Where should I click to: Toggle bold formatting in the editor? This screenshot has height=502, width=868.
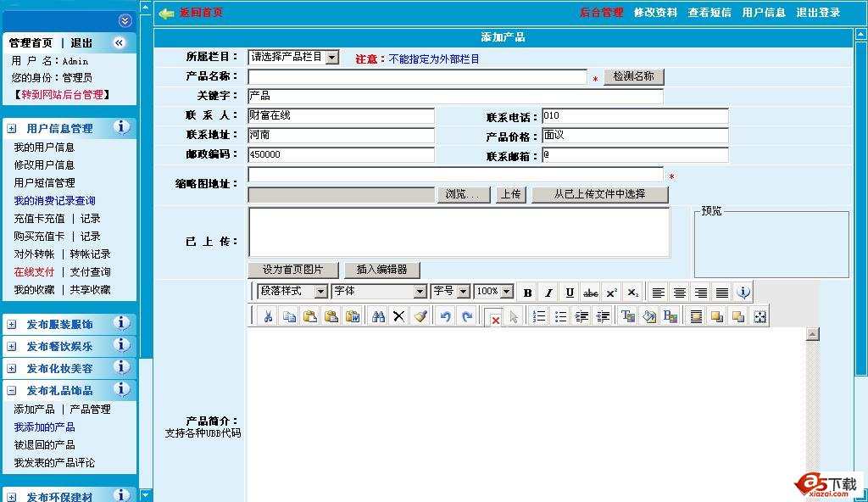click(527, 293)
